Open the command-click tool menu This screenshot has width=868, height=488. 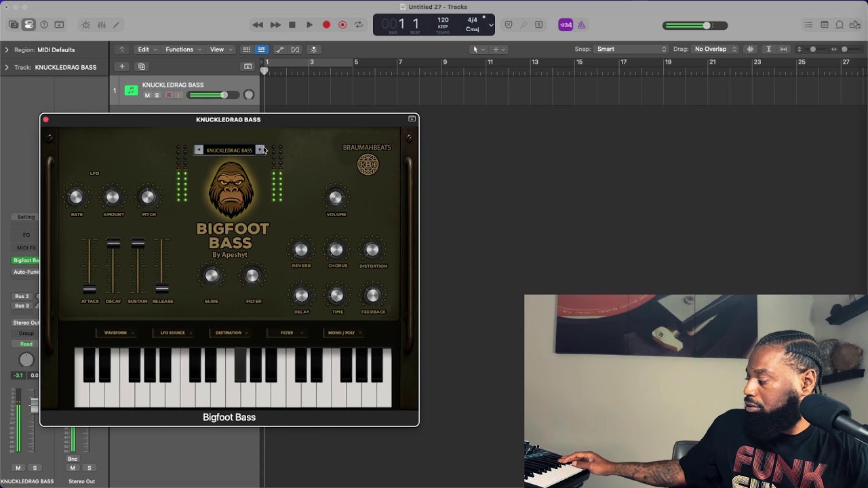click(498, 49)
